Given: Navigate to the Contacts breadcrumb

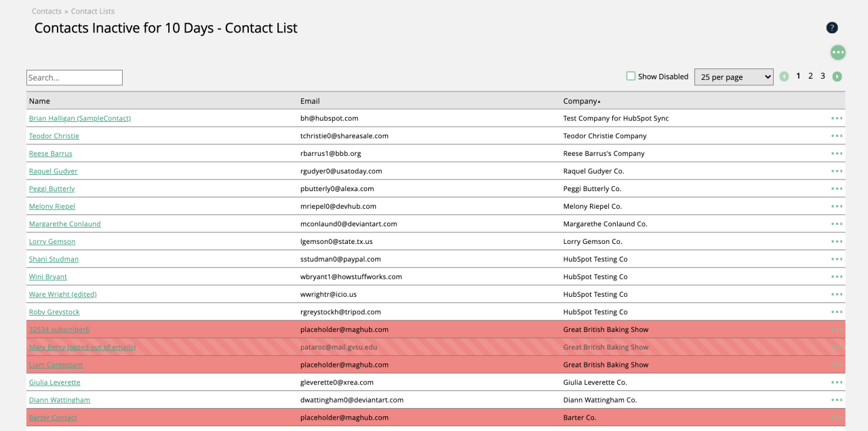Looking at the screenshot, I should (x=47, y=12).
